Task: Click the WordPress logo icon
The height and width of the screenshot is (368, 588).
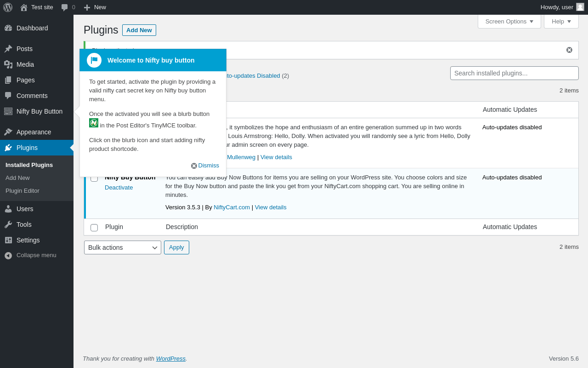Action: pyautogui.click(x=8, y=7)
